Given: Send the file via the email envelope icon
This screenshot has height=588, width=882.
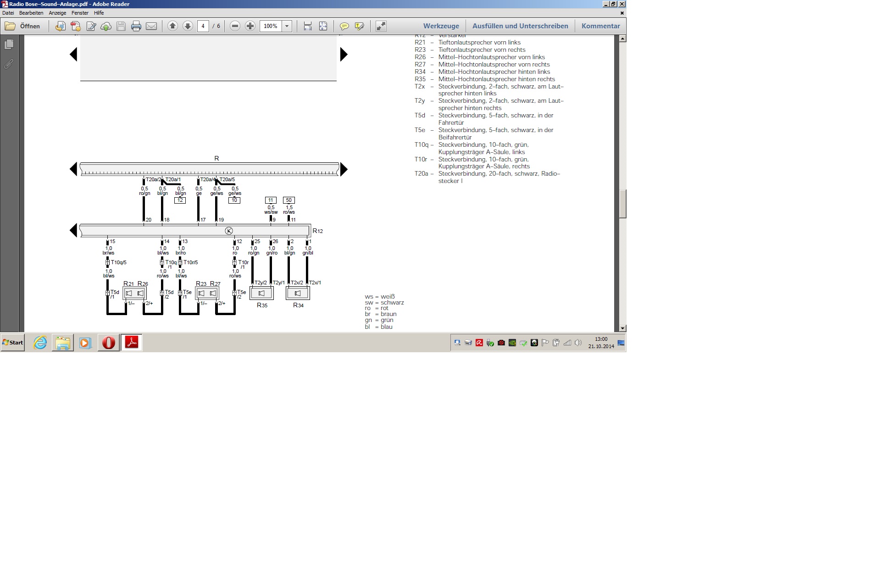Looking at the screenshot, I should coord(151,26).
